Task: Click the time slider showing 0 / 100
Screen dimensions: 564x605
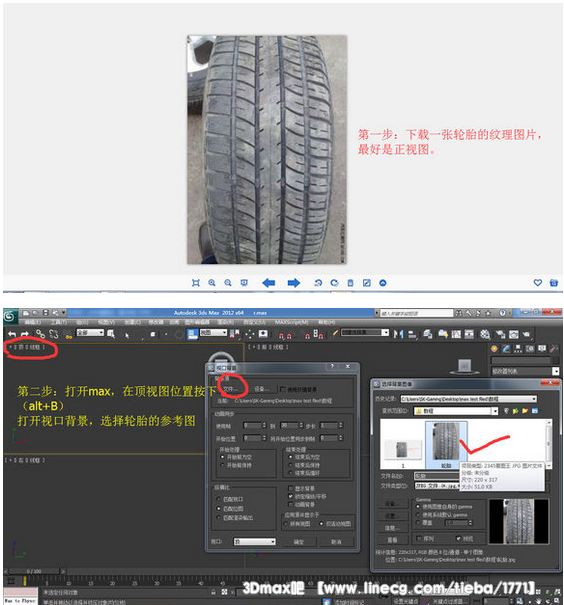Action: [34, 571]
